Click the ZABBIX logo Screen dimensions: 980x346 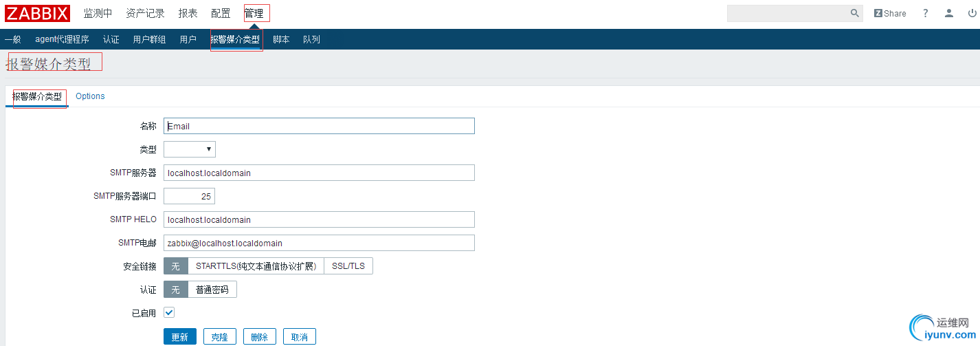[37, 13]
